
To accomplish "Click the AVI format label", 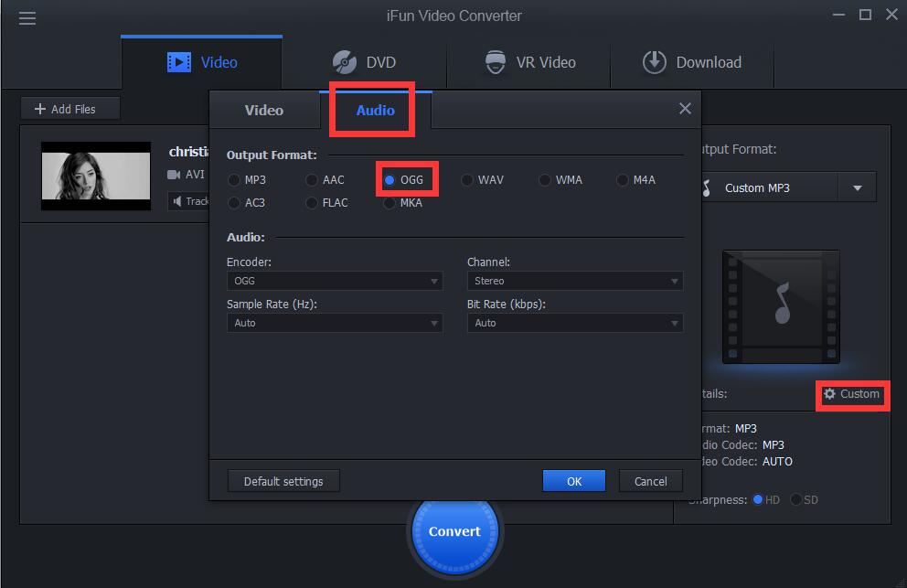I will tap(195, 174).
